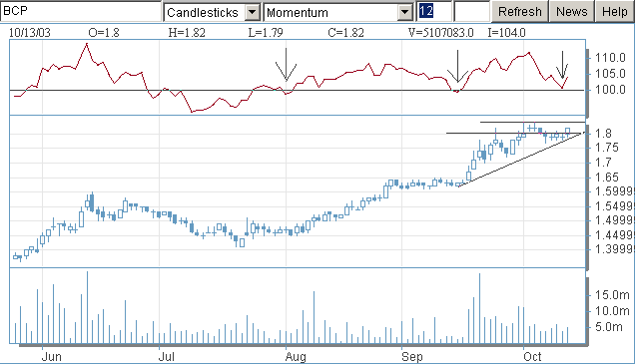Viewport: 635px width, 364px height.
Task: Click the Sep month label on time axis
Action: pos(412,357)
